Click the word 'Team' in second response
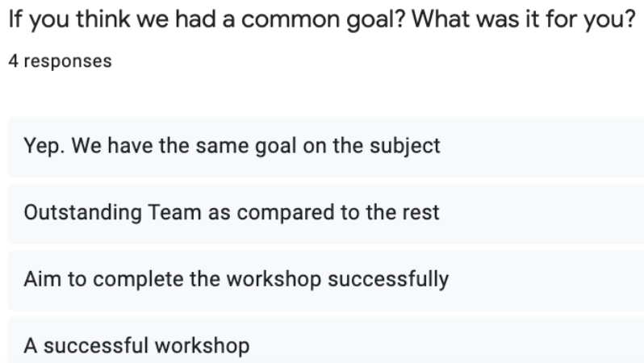This screenshot has height=363, width=644. click(174, 213)
